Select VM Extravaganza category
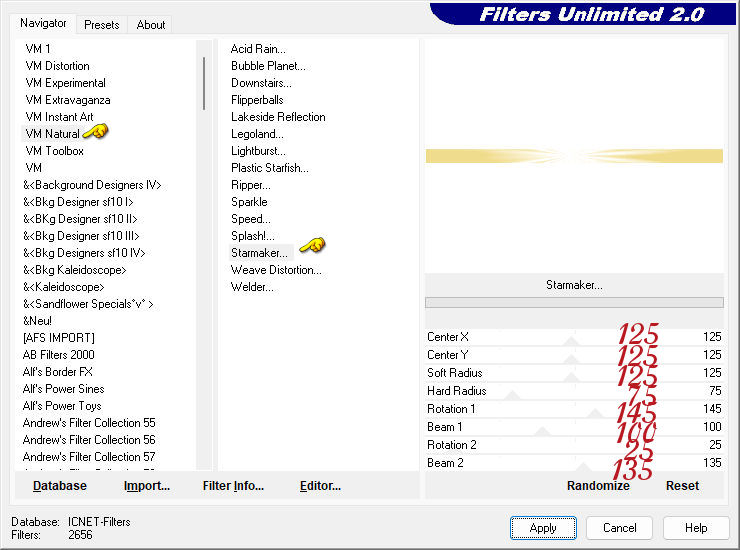The image size is (740, 550). [67, 100]
